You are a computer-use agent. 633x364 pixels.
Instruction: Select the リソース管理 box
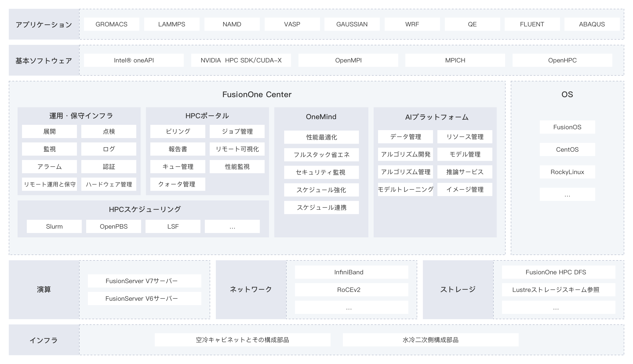click(x=465, y=137)
